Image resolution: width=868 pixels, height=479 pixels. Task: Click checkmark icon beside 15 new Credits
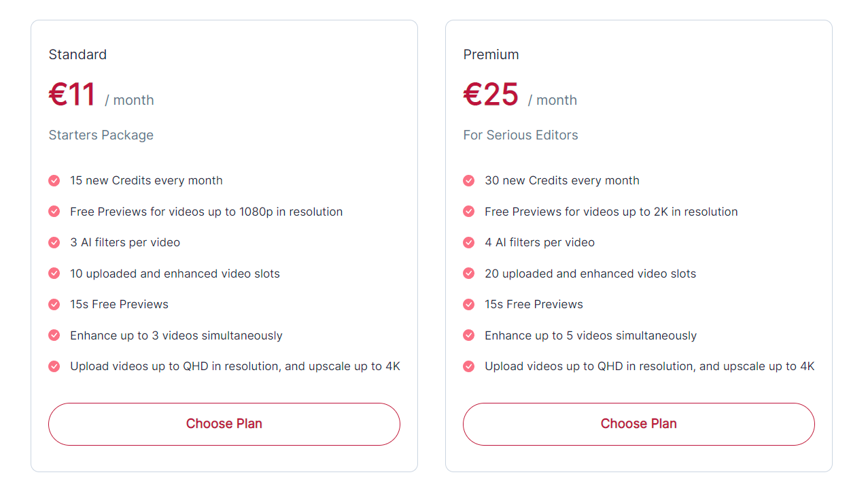[x=54, y=180]
